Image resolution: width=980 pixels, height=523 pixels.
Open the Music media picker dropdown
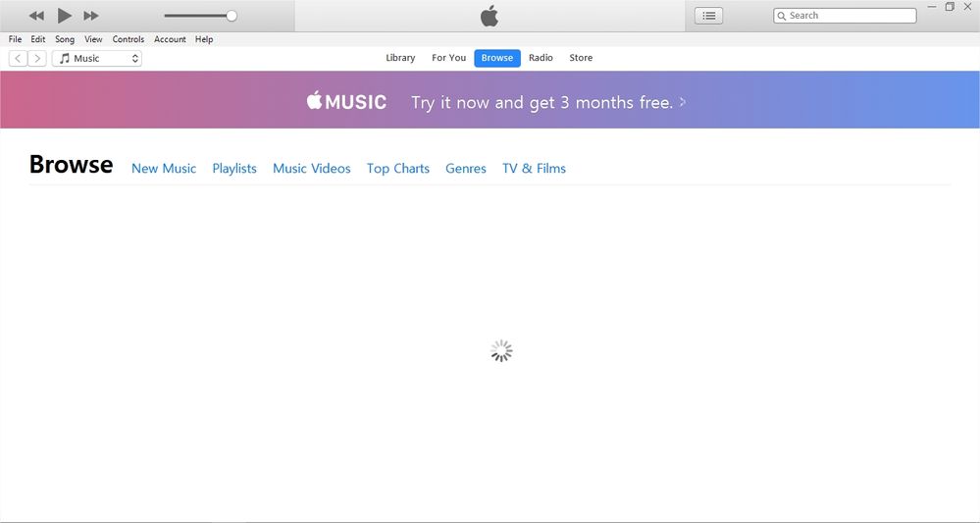click(x=97, y=58)
